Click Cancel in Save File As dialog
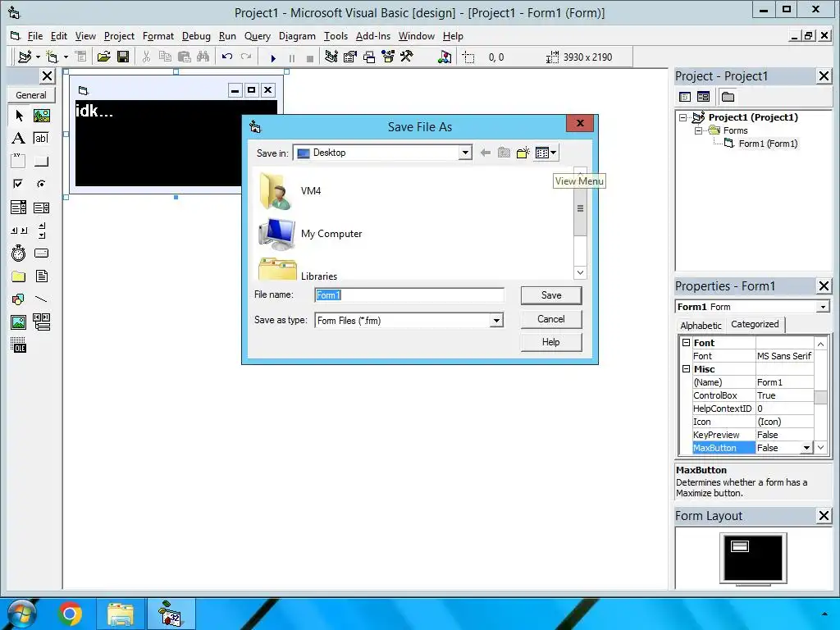 tap(551, 319)
